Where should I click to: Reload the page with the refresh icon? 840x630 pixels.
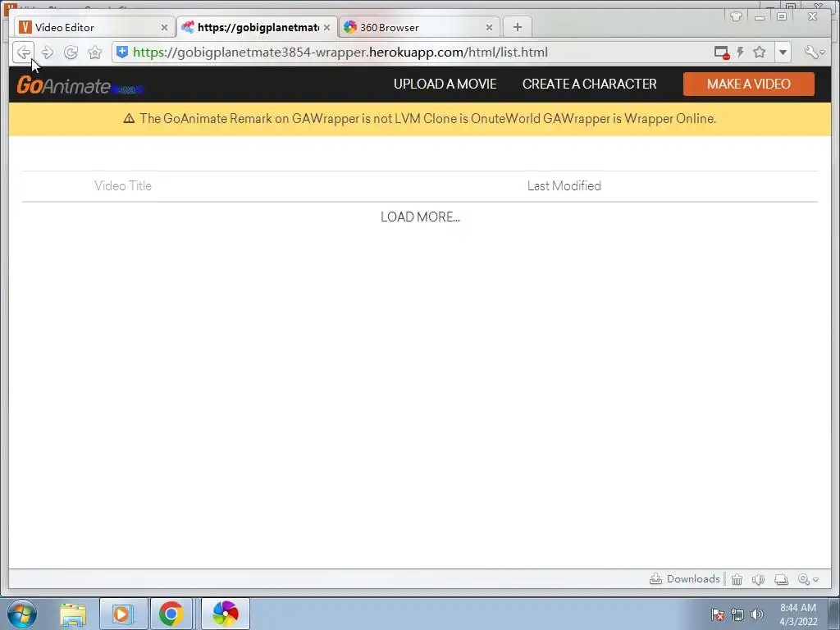click(x=71, y=52)
